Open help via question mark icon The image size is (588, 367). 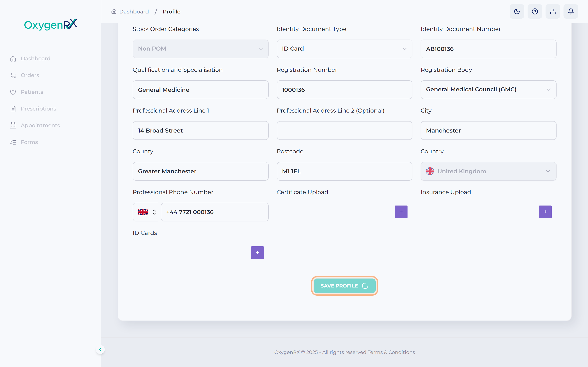click(535, 11)
